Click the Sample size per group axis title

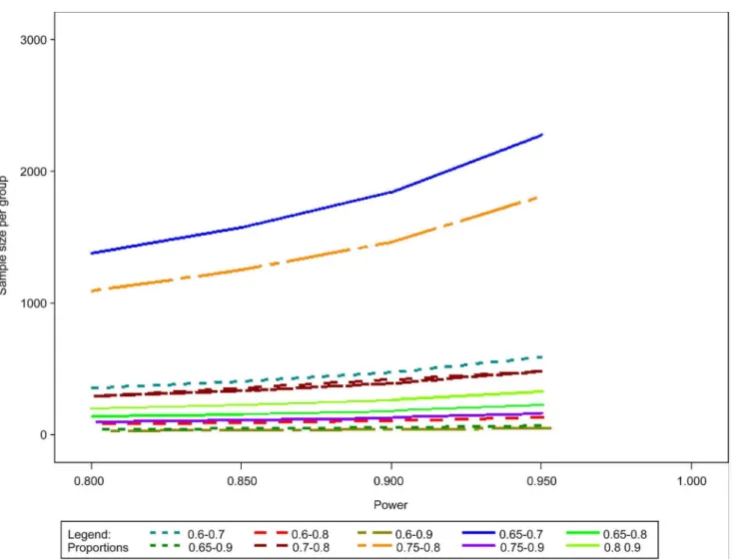[x=3, y=236]
